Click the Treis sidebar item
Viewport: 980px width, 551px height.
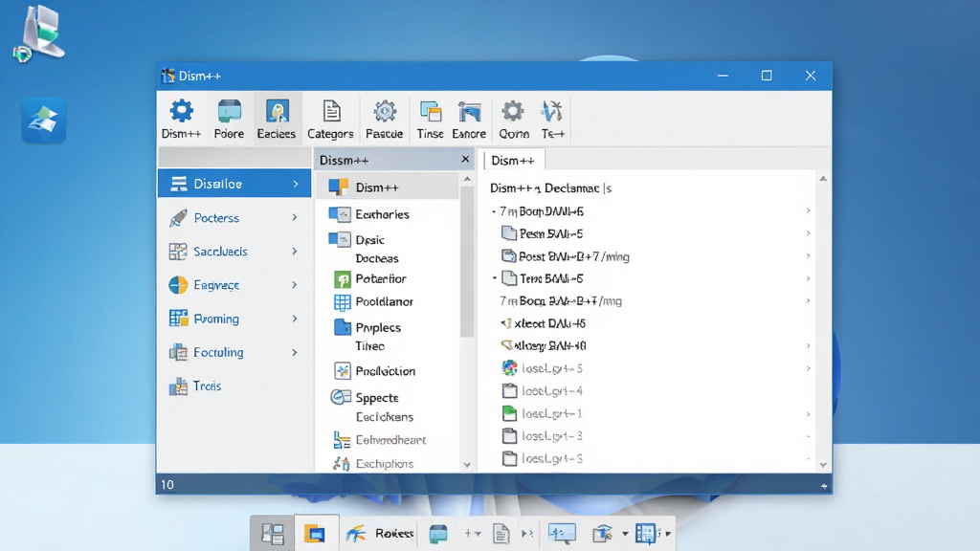click(234, 386)
